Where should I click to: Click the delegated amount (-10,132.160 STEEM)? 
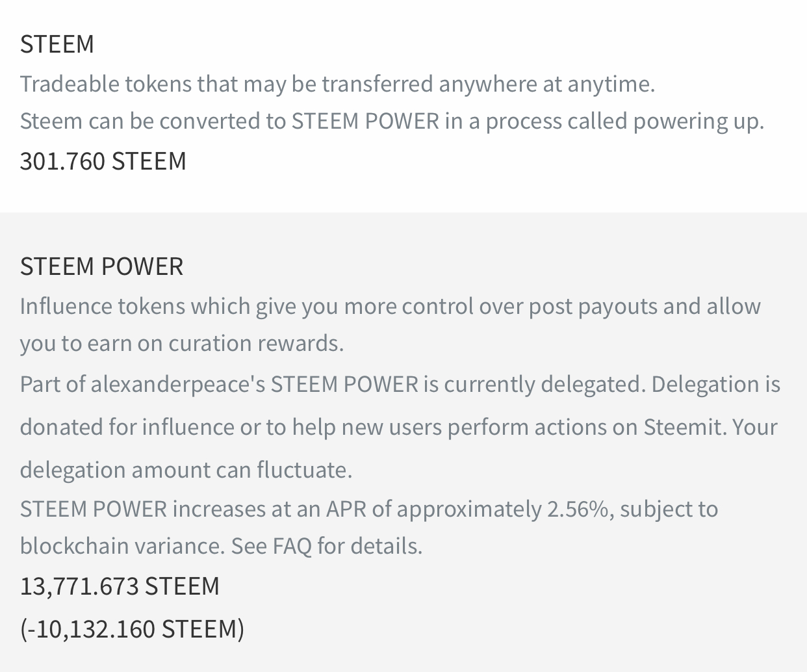(132, 629)
